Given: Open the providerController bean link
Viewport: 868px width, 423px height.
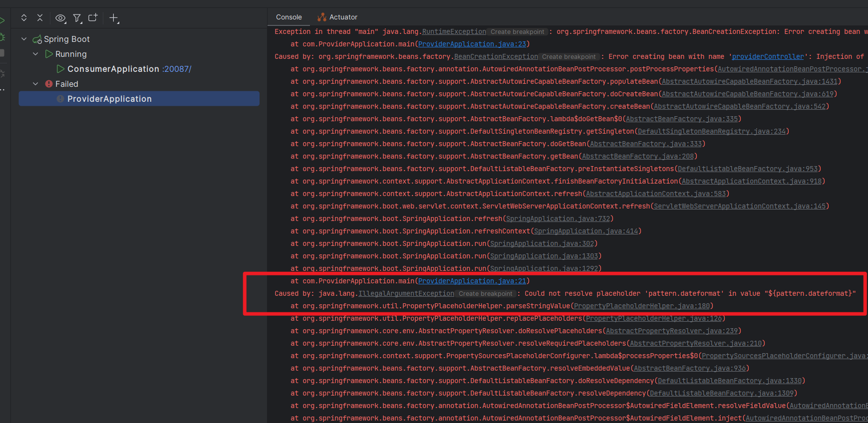Looking at the screenshot, I should [x=768, y=56].
